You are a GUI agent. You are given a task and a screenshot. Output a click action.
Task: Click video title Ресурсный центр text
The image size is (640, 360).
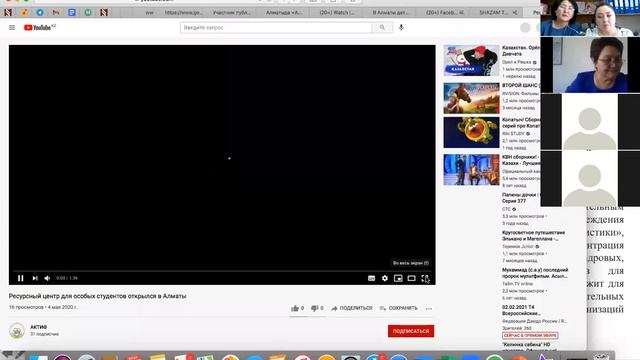click(98, 296)
